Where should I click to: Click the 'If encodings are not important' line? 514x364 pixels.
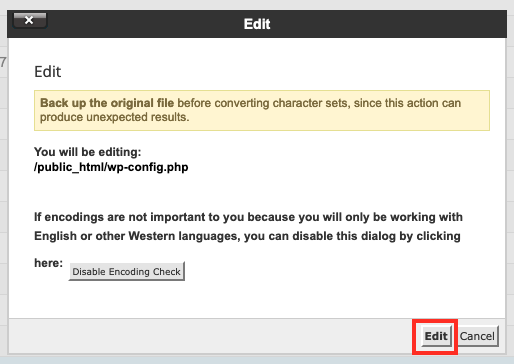pos(248,217)
